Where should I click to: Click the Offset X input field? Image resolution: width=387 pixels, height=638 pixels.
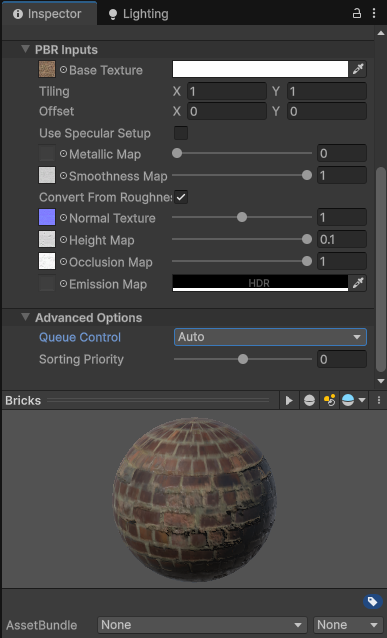pyautogui.click(x=227, y=111)
